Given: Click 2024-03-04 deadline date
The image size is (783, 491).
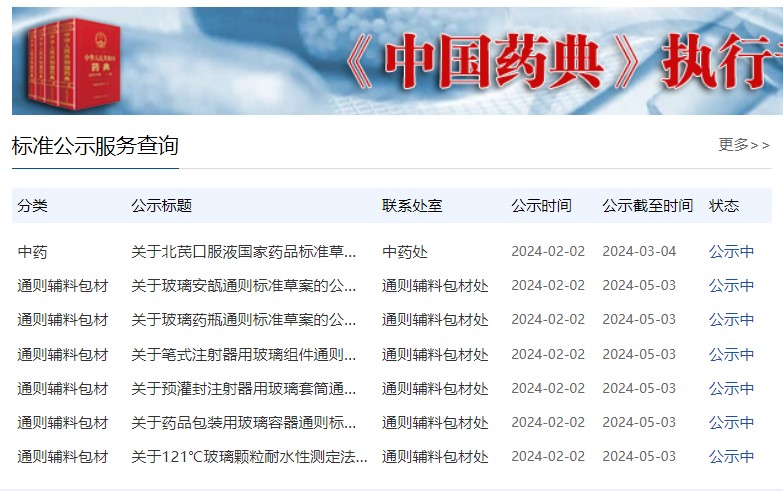Looking at the screenshot, I should (x=639, y=251).
